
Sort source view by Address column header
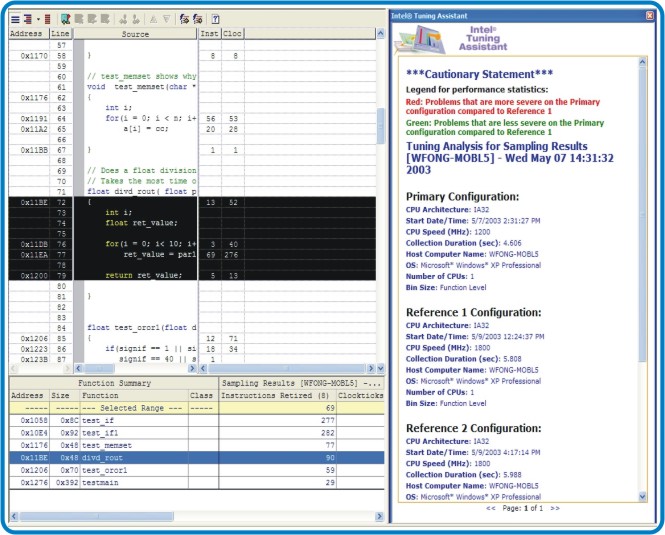(x=29, y=34)
